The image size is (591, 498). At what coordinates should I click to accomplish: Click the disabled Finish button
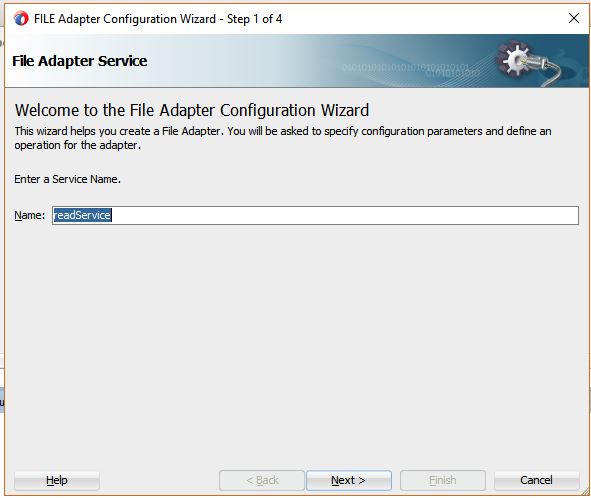(442, 480)
